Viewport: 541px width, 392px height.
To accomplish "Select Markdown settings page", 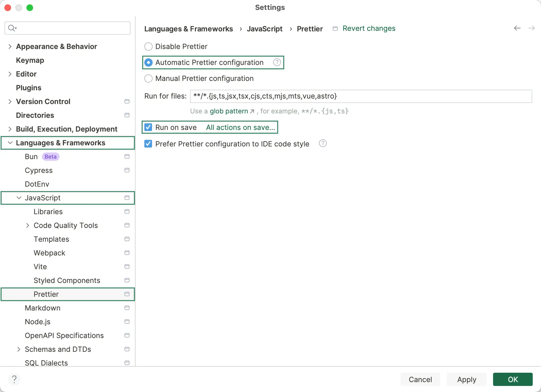I will 42,308.
